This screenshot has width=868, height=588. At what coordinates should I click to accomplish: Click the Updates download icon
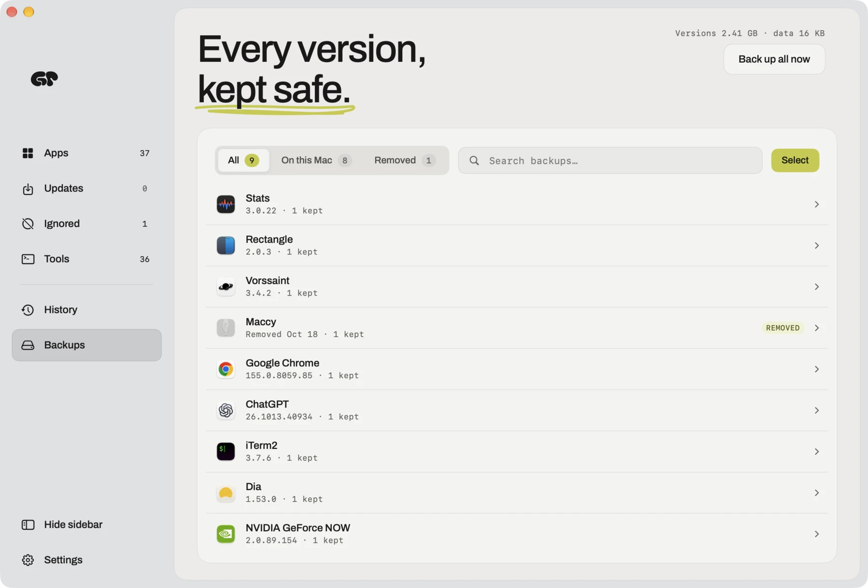(28, 189)
